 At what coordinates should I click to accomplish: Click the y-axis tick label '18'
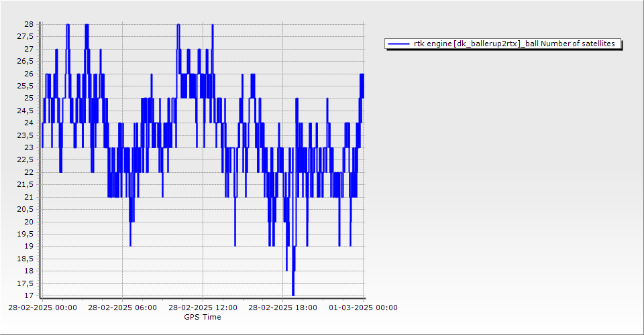[x=29, y=271]
